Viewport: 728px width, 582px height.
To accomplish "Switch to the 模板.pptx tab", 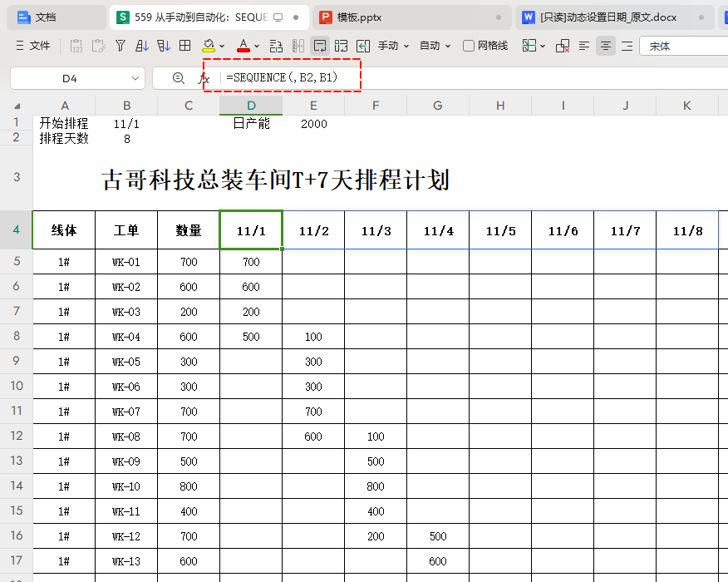I will [412, 17].
